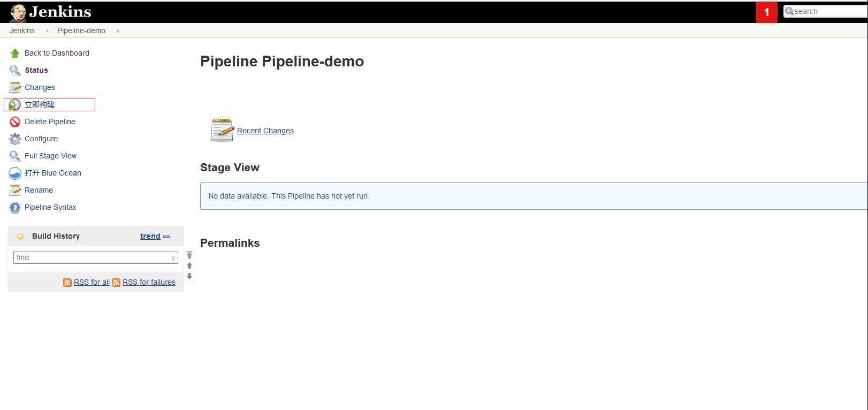Screen dimensions: 868x410
Task: Open the Configure link
Action: pos(41,139)
